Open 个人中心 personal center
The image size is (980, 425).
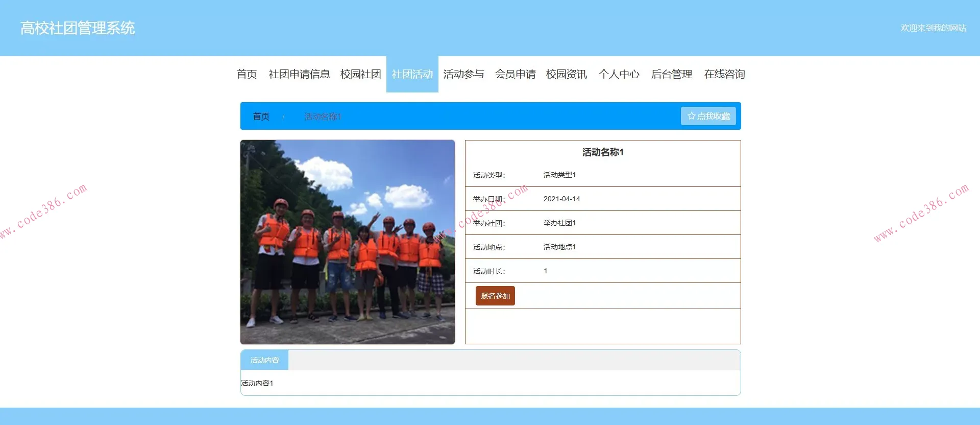pyautogui.click(x=619, y=74)
